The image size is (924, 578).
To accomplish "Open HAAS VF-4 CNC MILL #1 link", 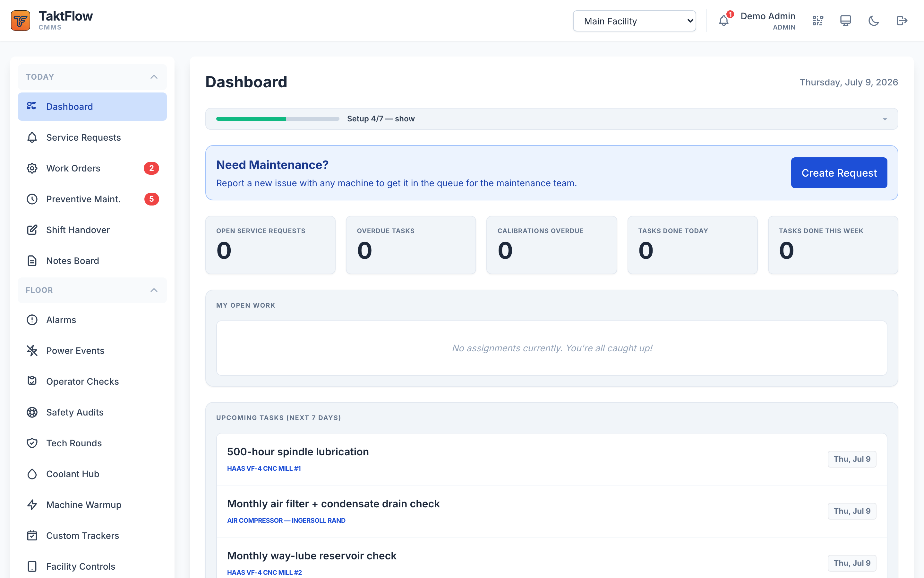I will (x=264, y=468).
